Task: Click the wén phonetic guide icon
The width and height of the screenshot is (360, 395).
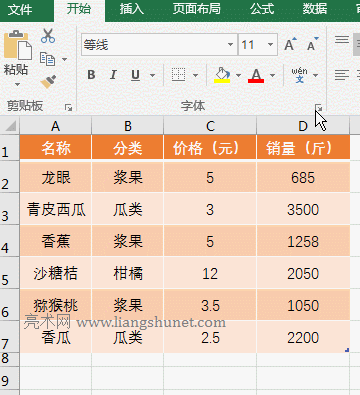Action: click(x=299, y=75)
